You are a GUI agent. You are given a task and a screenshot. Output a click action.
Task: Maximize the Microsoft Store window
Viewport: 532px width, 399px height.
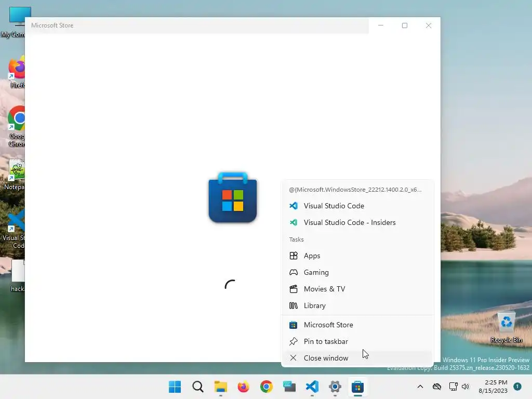click(x=404, y=25)
